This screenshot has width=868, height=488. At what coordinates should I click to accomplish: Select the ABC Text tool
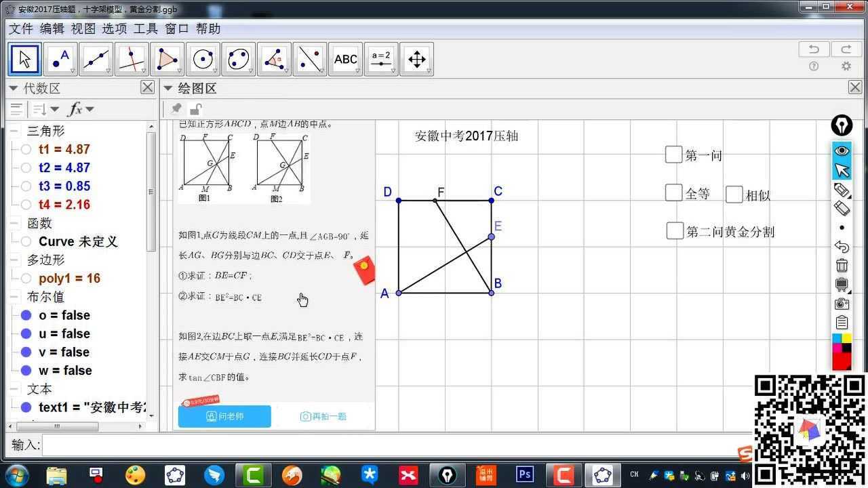pos(345,60)
